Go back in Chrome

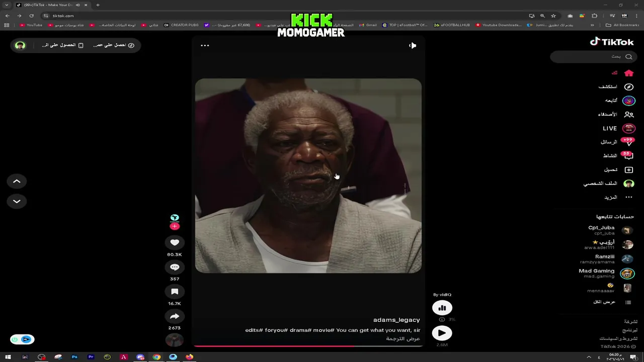(x=7, y=16)
